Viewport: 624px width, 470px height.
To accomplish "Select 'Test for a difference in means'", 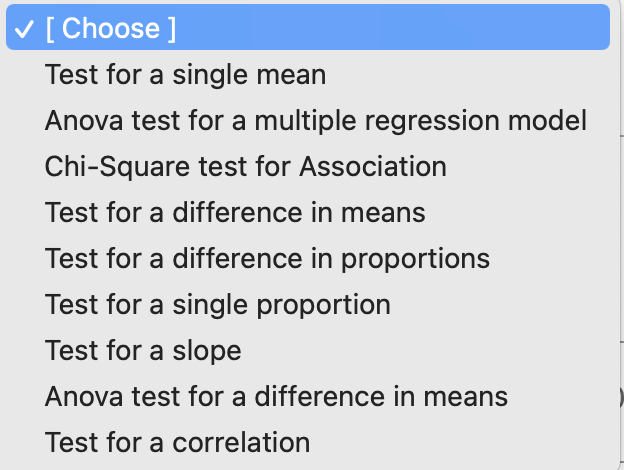I will pyautogui.click(x=235, y=213).
